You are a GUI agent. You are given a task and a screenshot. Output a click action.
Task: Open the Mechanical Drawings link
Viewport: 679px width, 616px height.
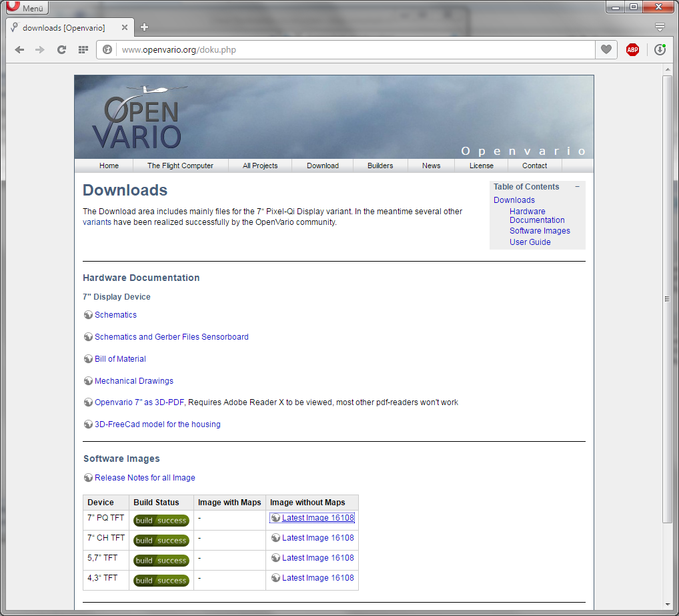coord(134,381)
